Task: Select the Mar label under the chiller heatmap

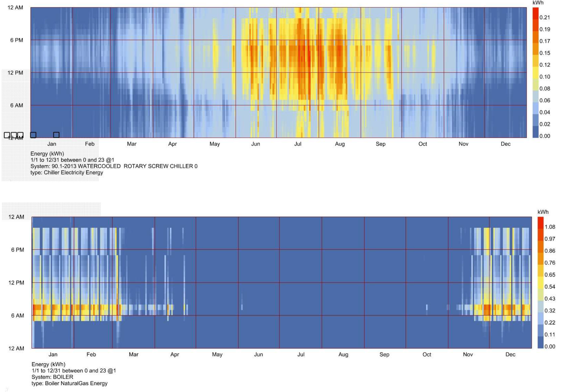Action: point(132,144)
